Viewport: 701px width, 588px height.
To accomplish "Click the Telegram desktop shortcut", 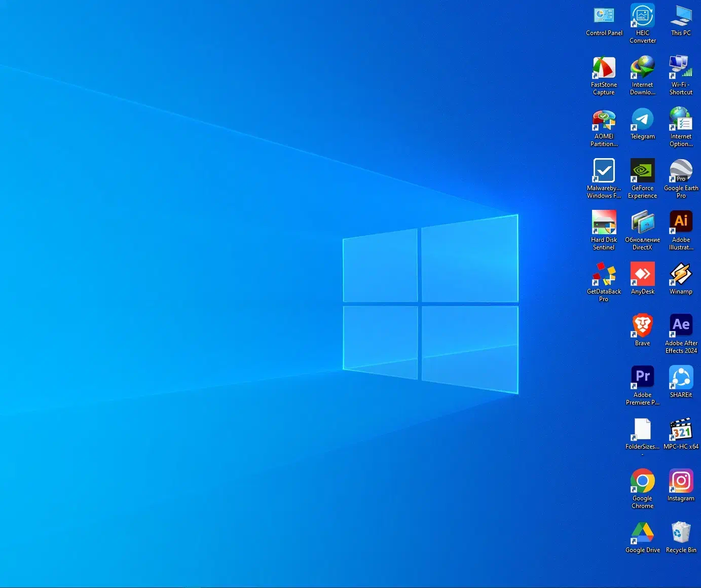I will (x=642, y=120).
